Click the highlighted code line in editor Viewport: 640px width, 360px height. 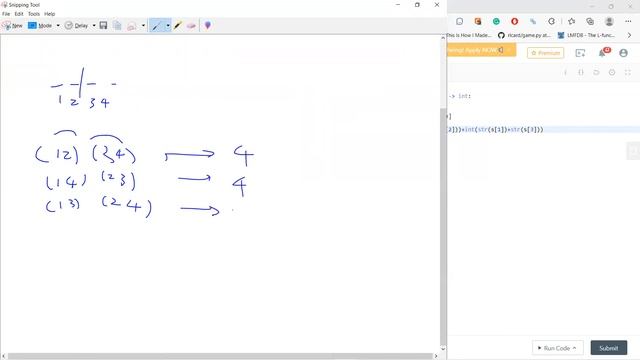544,129
